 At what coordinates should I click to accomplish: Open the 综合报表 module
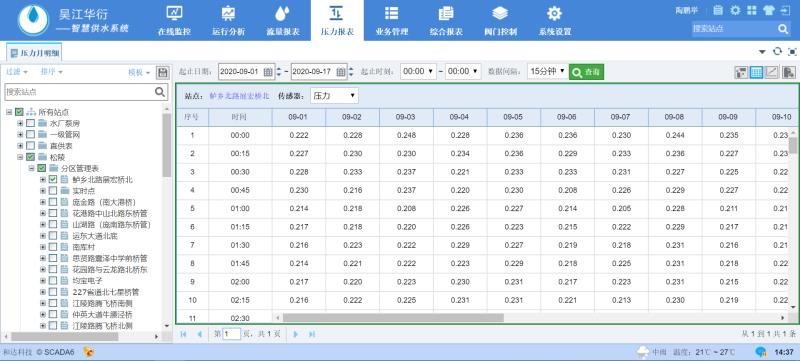(x=446, y=20)
